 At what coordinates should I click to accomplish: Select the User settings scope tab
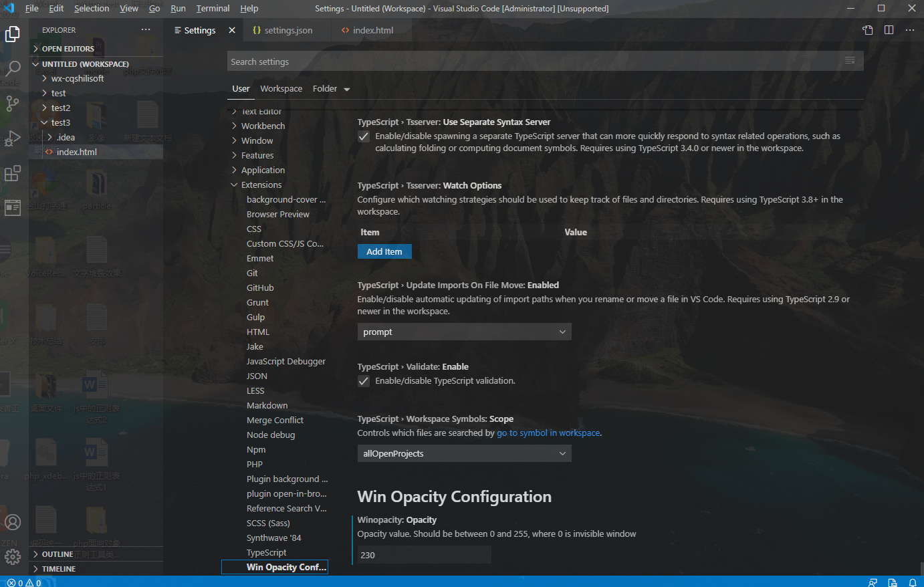pyautogui.click(x=241, y=88)
